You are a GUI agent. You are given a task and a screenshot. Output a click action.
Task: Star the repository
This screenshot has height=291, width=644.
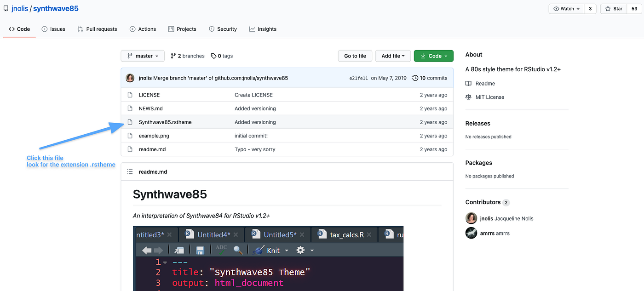point(613,9)
